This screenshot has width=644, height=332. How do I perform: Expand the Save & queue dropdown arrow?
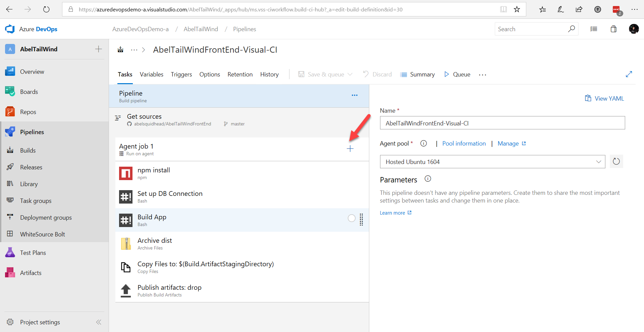pyautogui.click(x=350, y=74)
